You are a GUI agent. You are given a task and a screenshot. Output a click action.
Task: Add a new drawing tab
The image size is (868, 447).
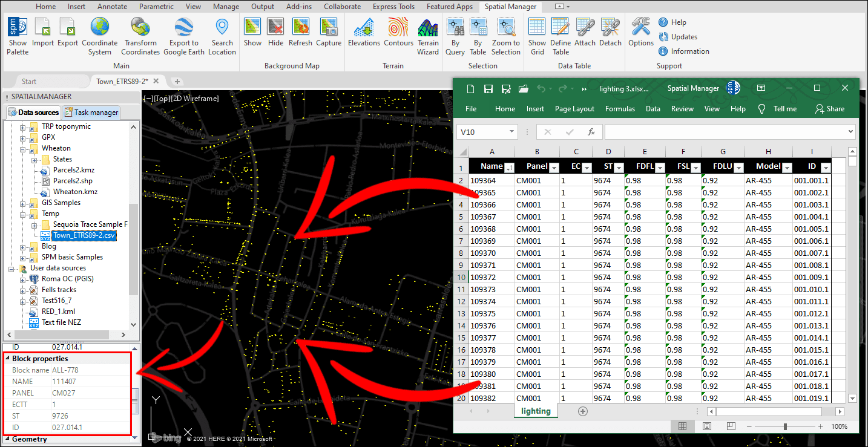[x=177, y=82]
